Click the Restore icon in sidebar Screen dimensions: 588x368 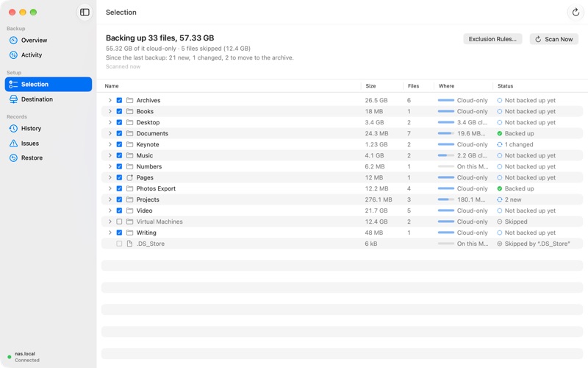pos(13,158)
